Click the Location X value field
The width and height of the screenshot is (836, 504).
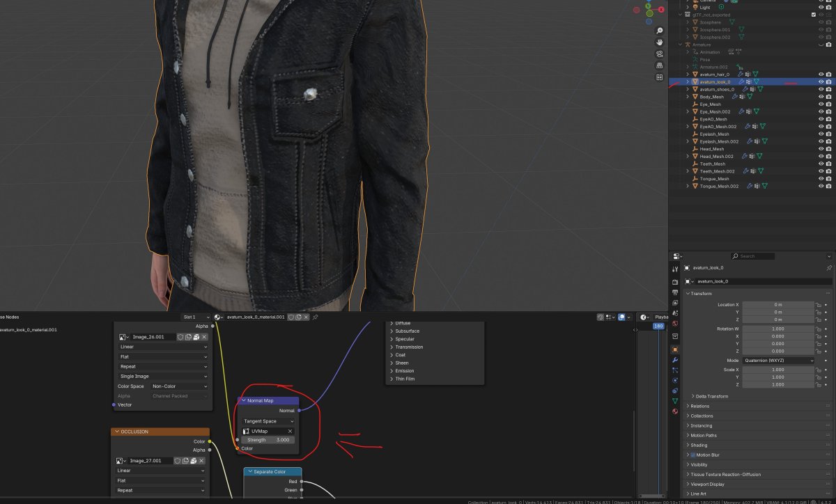777,305
